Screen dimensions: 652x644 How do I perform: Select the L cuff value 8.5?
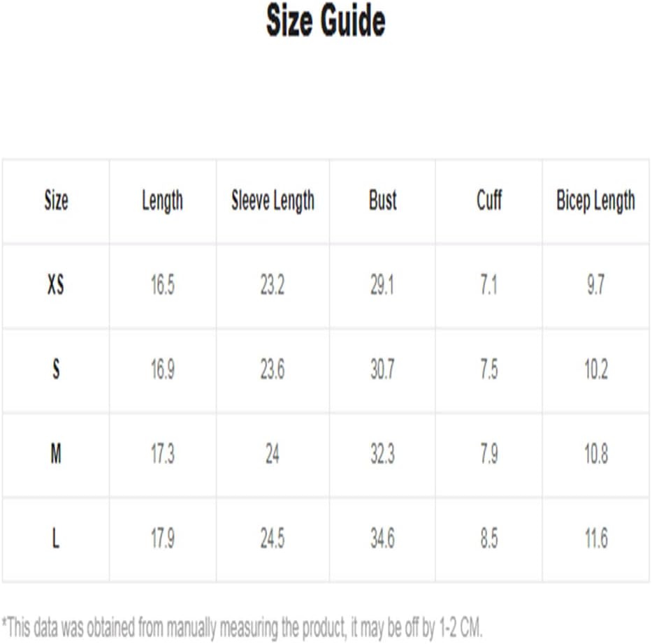pyautogui.click(x=489, y=538)
